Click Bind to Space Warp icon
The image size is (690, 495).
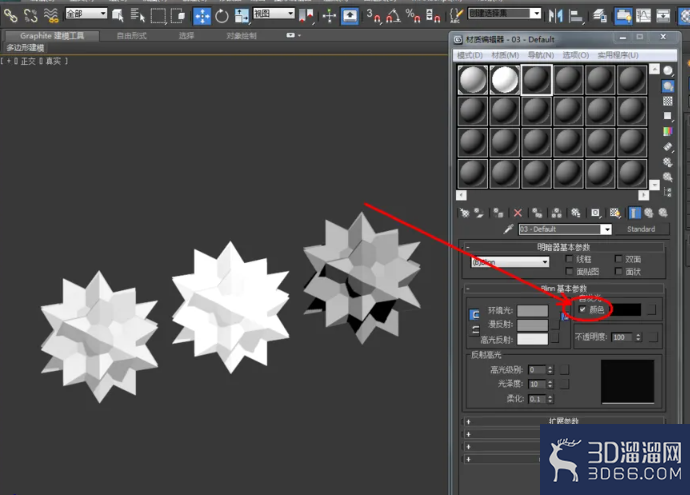coord(51,16)
